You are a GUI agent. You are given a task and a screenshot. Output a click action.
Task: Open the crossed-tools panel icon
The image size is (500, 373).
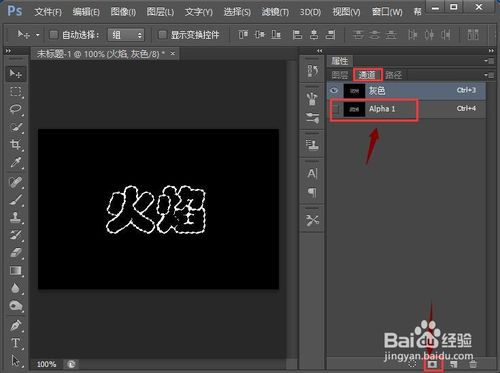[312, 220]
